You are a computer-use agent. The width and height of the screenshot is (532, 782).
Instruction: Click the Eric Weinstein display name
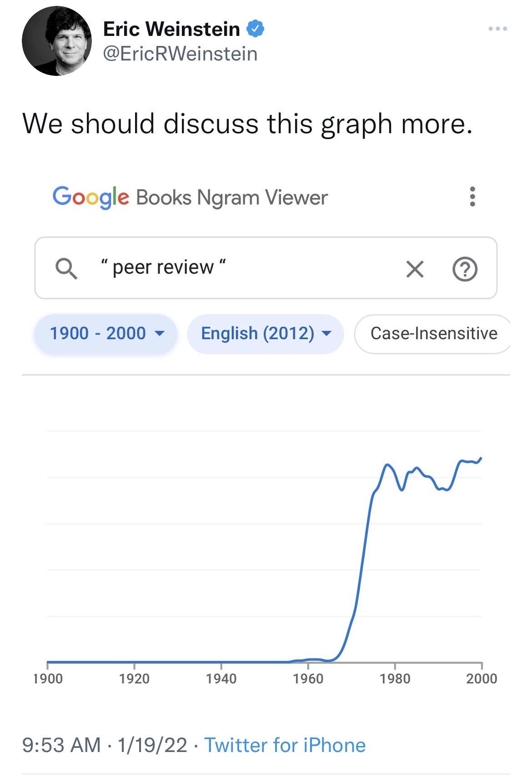click(171, 29)
